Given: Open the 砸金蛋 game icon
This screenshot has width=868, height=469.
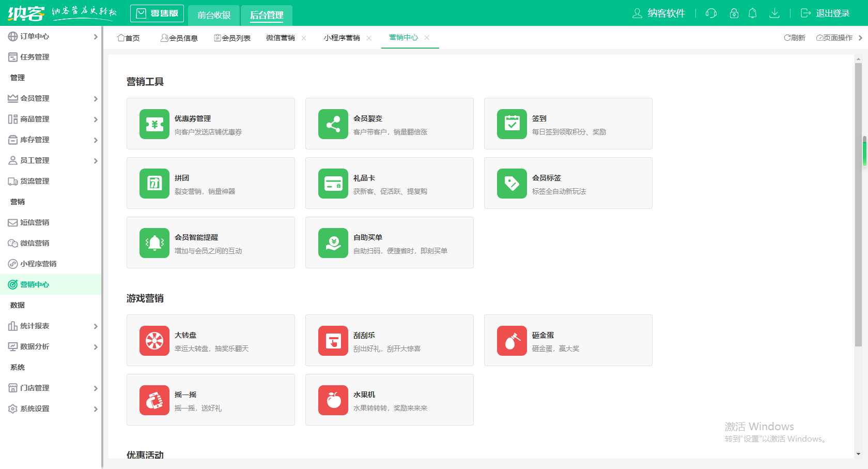Looking at the screenshot, I should tap(512, 341).
